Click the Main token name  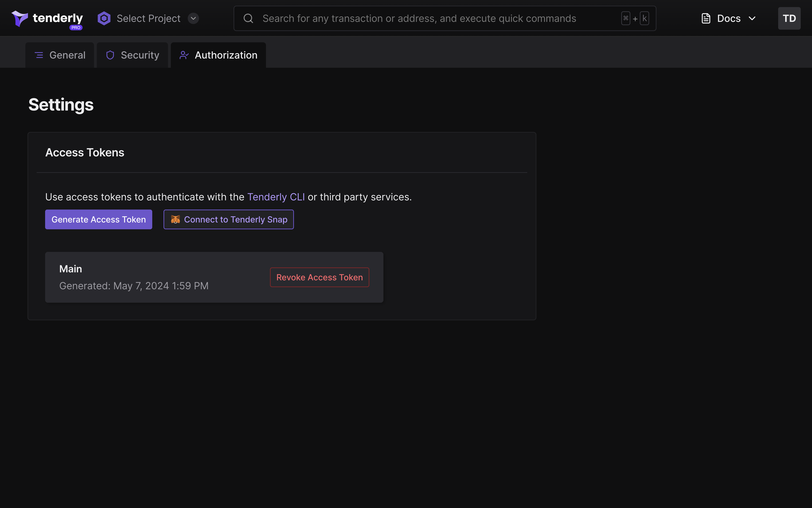pos(70,269)
